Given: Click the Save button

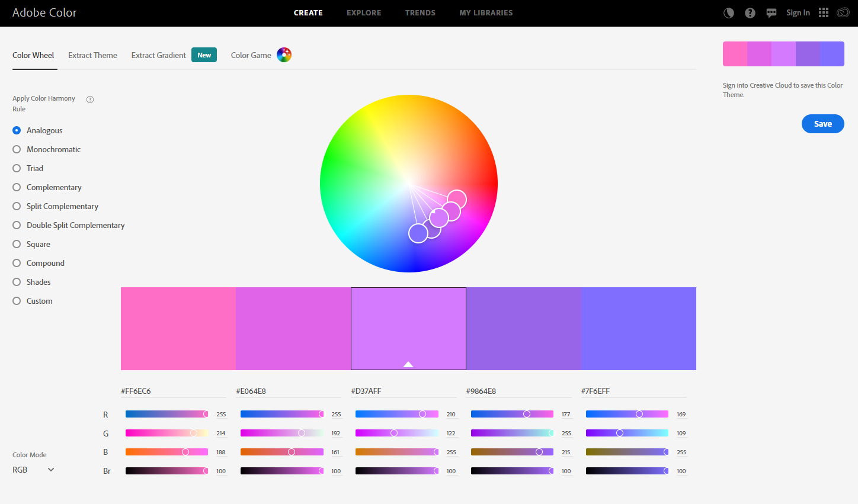Looking at the screenshot, I should click(822, 124).
